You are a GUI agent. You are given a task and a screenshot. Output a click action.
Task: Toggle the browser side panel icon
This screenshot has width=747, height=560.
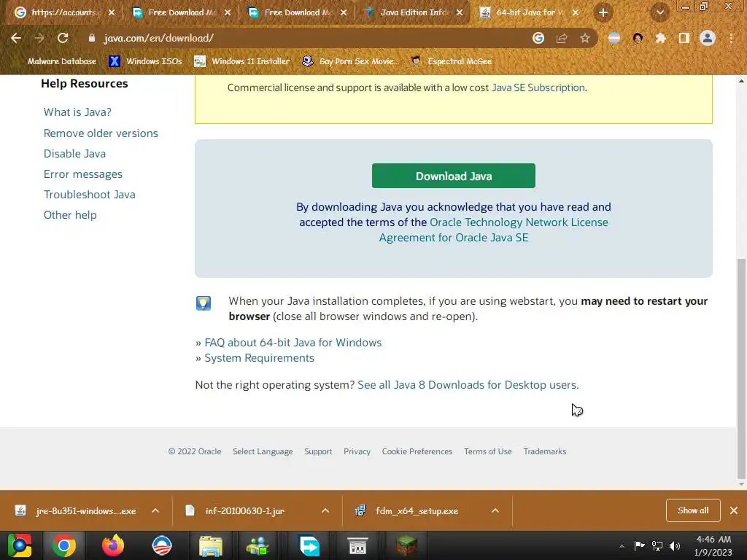click(684, 38)
